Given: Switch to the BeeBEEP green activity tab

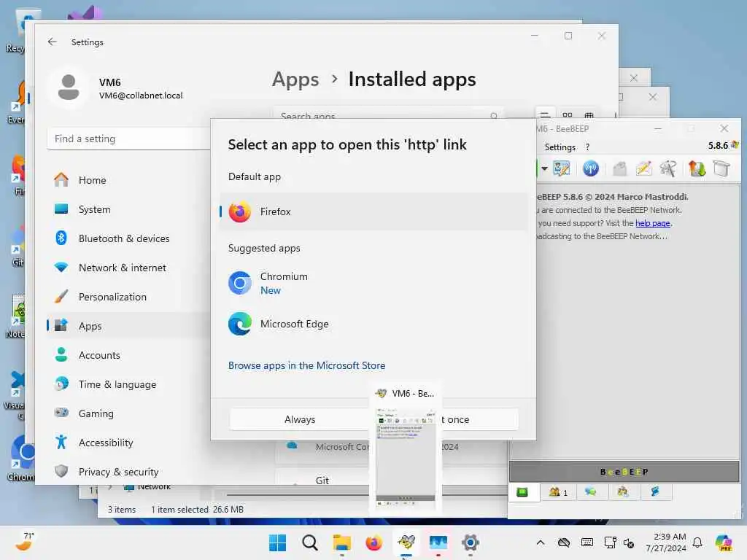Looking at the screenshot, I should tap(522, 492).
